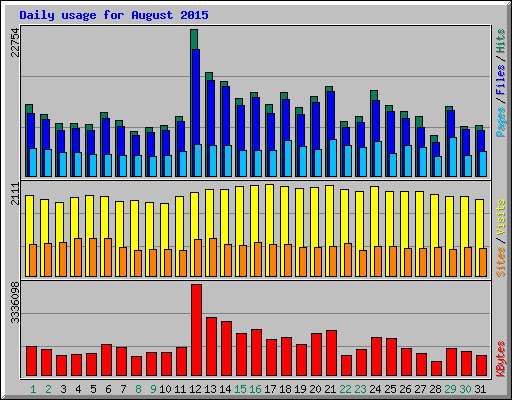
Task: Click day 26 on the x-axis
Action: tap(405, 389)
